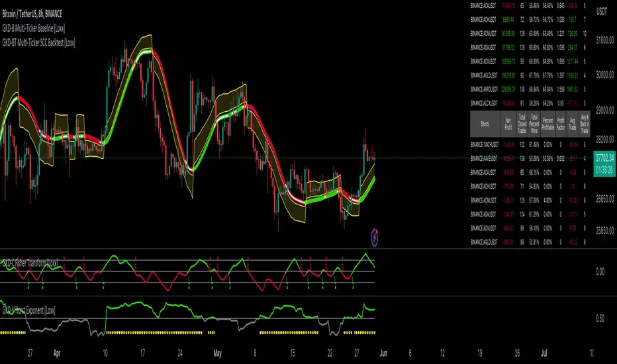Click the 29000.00 price axis label
Screen dimensions: 617x364
(605, 110)
